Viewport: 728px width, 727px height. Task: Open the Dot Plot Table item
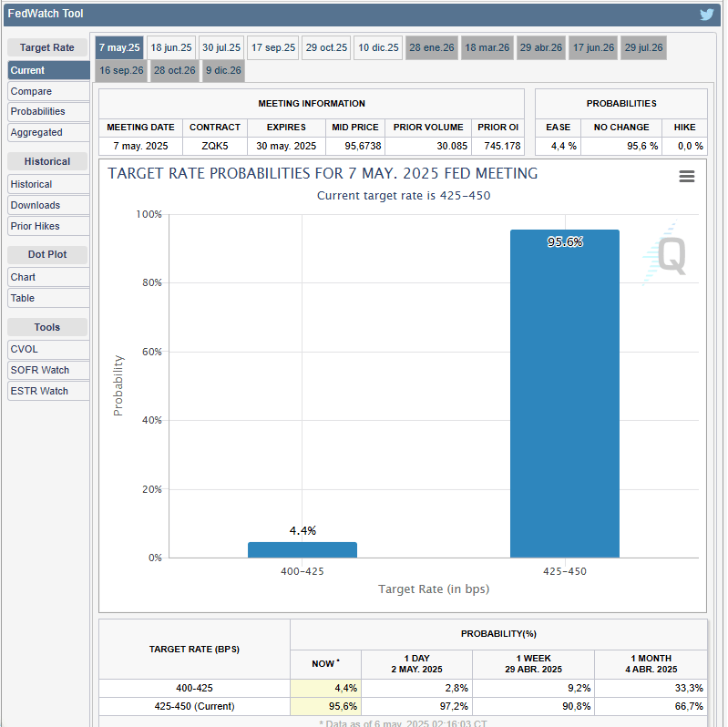pyautogui.click(x=49, y=298)
